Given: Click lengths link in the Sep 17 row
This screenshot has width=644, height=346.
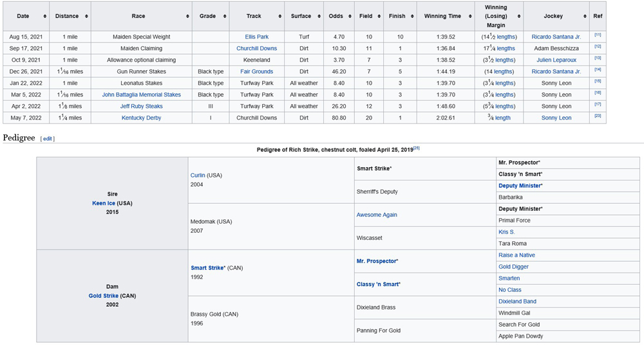Looking at the screenshot, I should [x=506, y=48].
